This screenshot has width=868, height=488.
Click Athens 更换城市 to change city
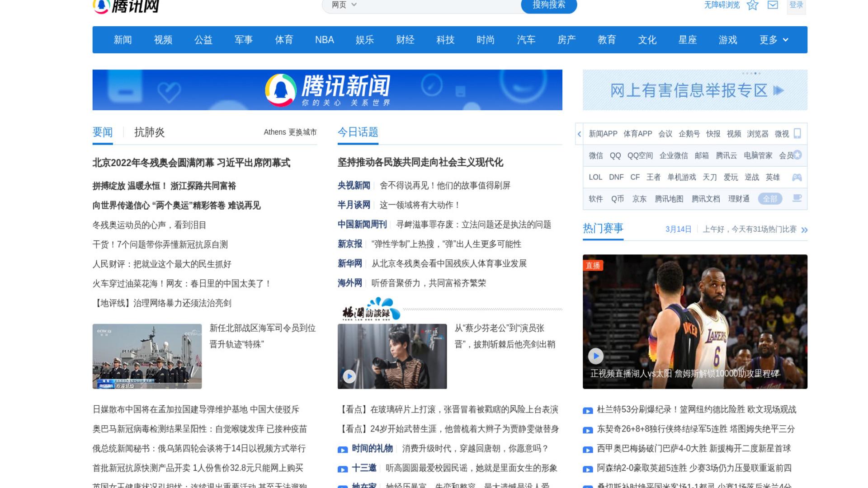tap(290, 132)
